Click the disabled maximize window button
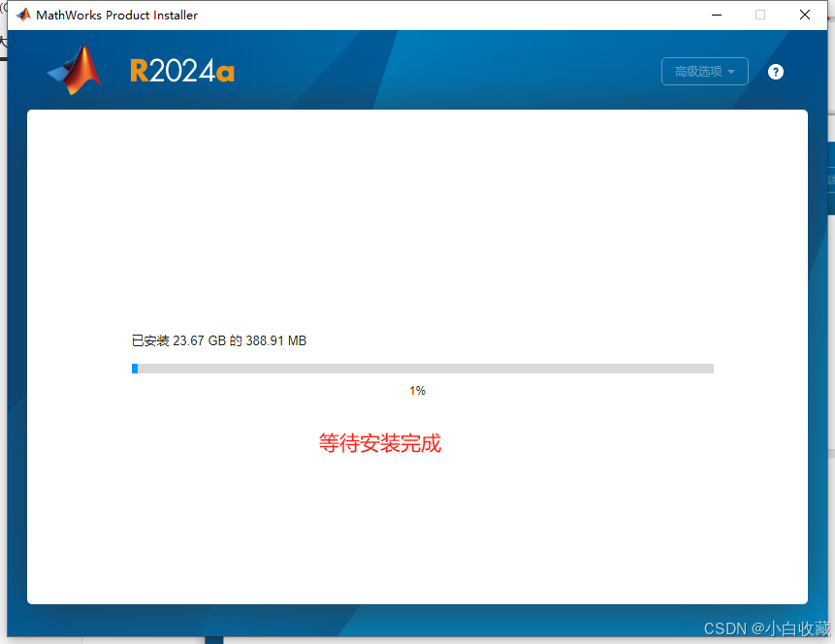Image resolution: width=835 pixels, height=644 pixels. coord(760,15)
